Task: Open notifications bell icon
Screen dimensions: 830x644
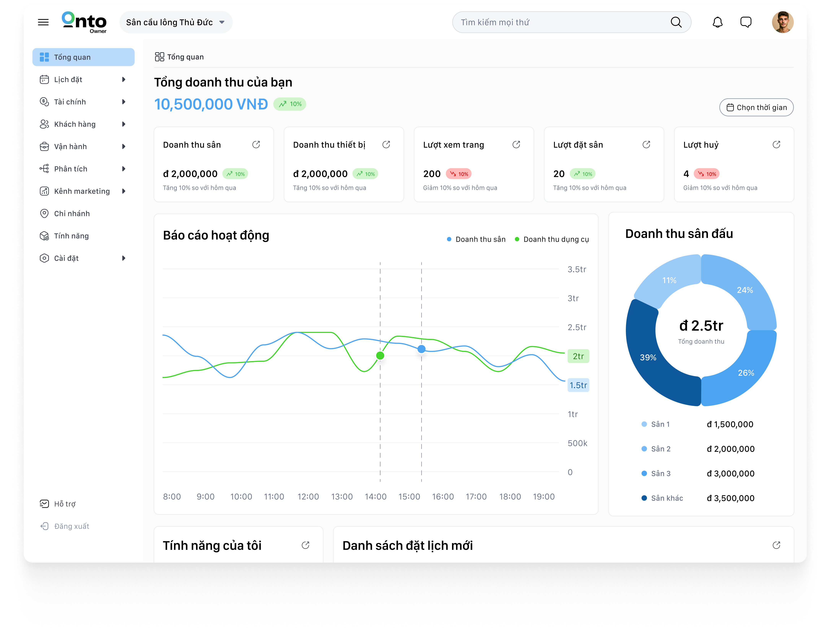Action: [718, 22]
